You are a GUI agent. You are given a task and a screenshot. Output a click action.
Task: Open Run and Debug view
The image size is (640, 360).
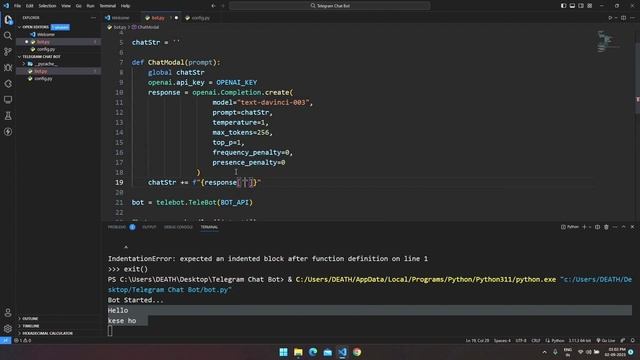pyautogui.click(x=8, y=67)
